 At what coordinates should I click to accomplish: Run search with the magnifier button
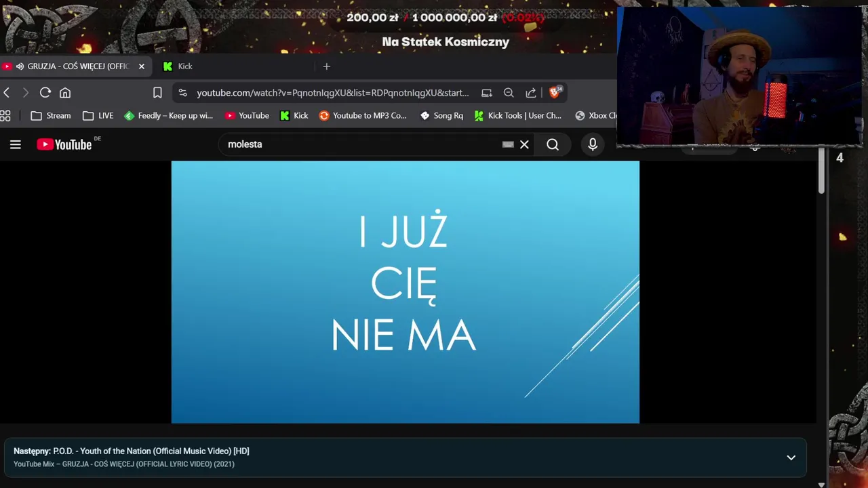[553, 144]
